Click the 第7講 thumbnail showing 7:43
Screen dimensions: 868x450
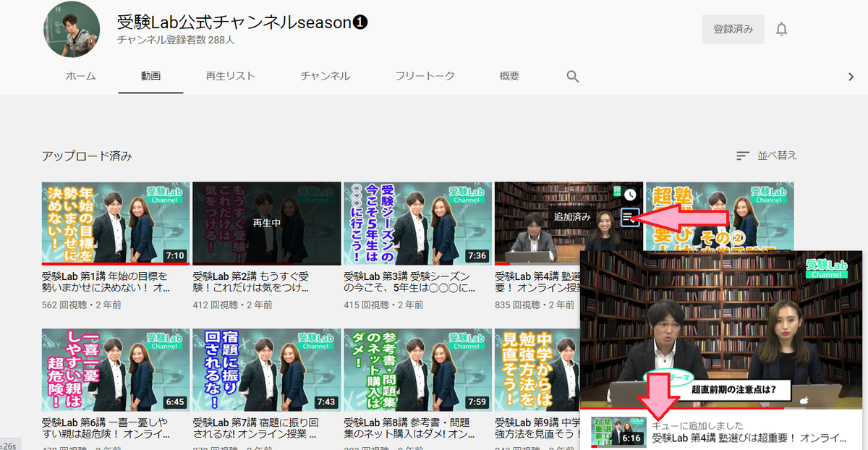[x=266, y=370]
